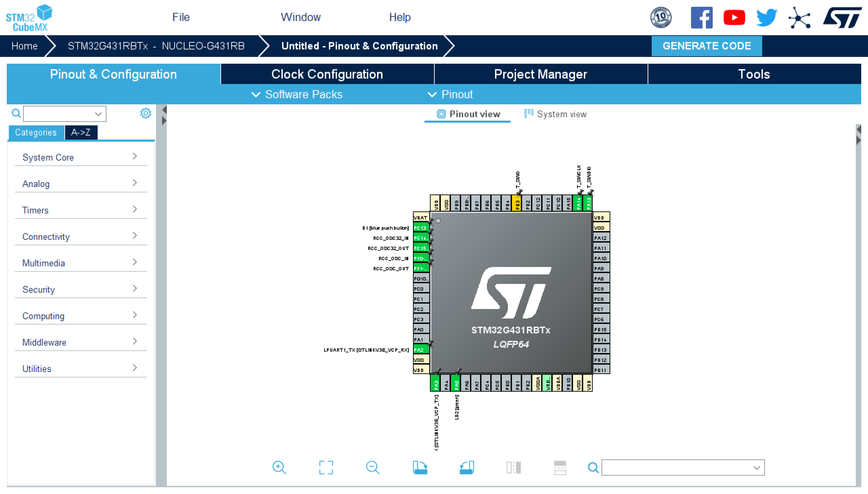Toggle the horizontal split view icon
868x494 pixels.
[x=560, y=468]
